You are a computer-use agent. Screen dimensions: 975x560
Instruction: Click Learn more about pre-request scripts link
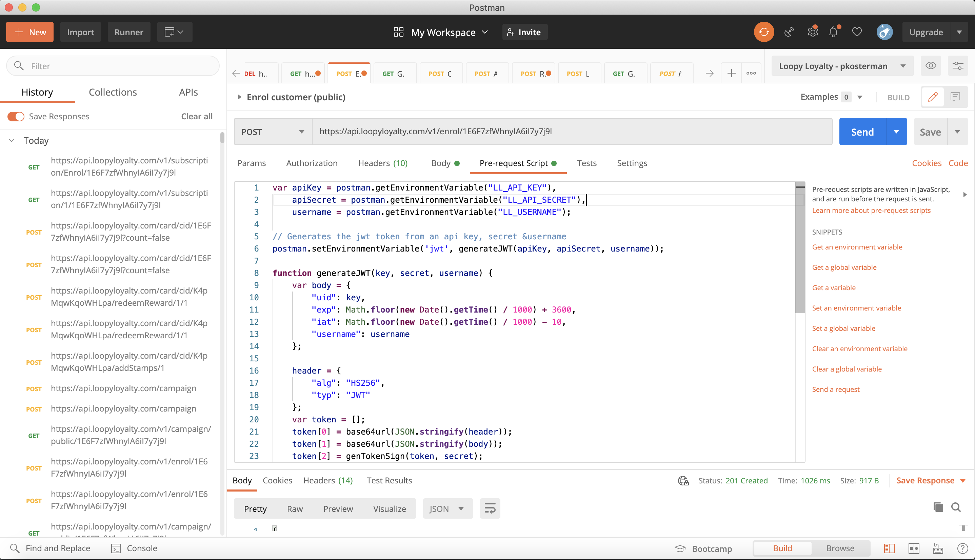(x=871, y=210)
